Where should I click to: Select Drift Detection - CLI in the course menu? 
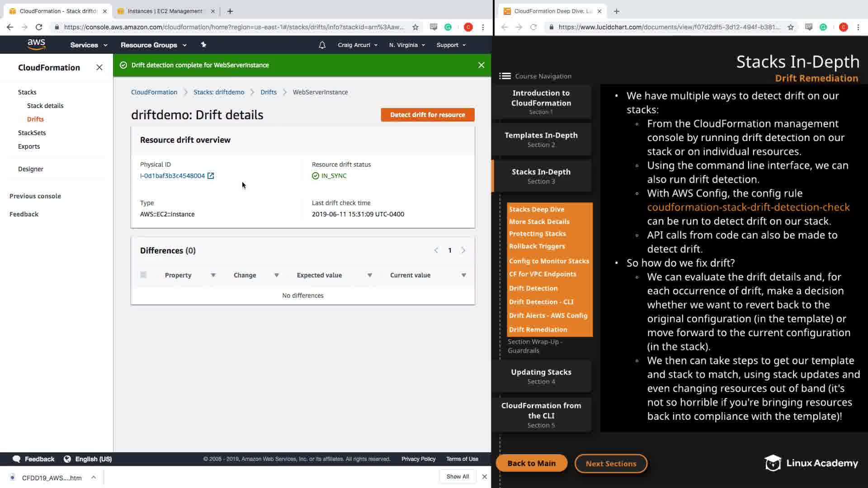coord(541,302)
